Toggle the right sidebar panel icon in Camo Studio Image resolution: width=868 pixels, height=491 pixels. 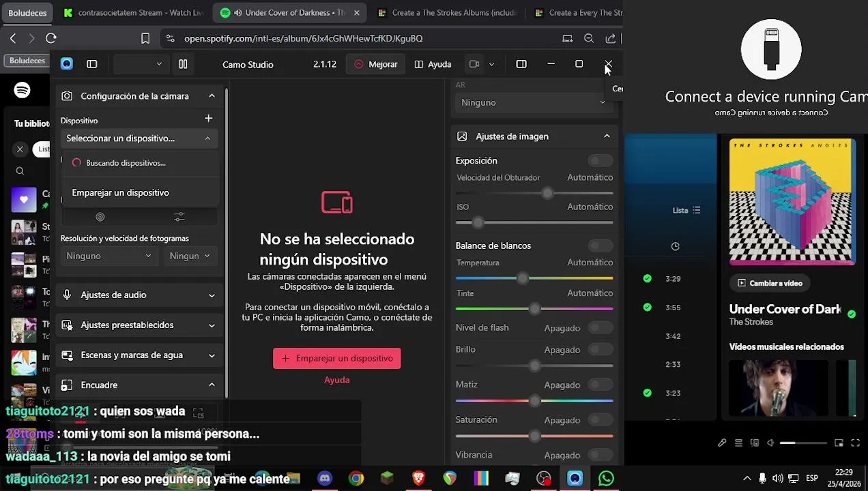click(x=521, y=64)
